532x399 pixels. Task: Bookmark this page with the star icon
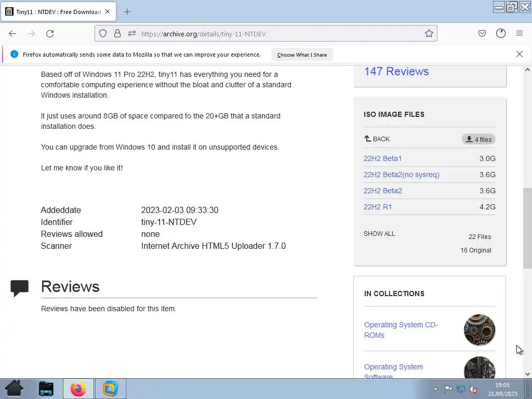[429, 33]
